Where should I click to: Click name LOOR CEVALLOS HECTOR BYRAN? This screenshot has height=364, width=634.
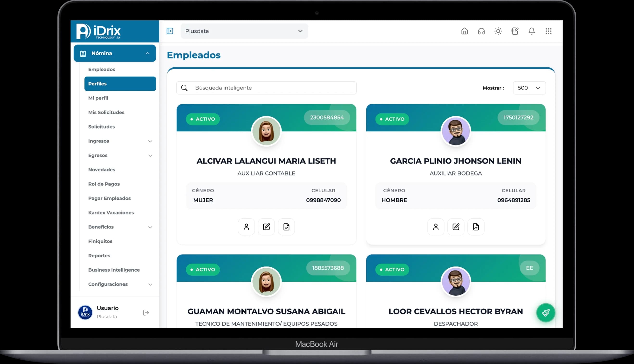456,312
